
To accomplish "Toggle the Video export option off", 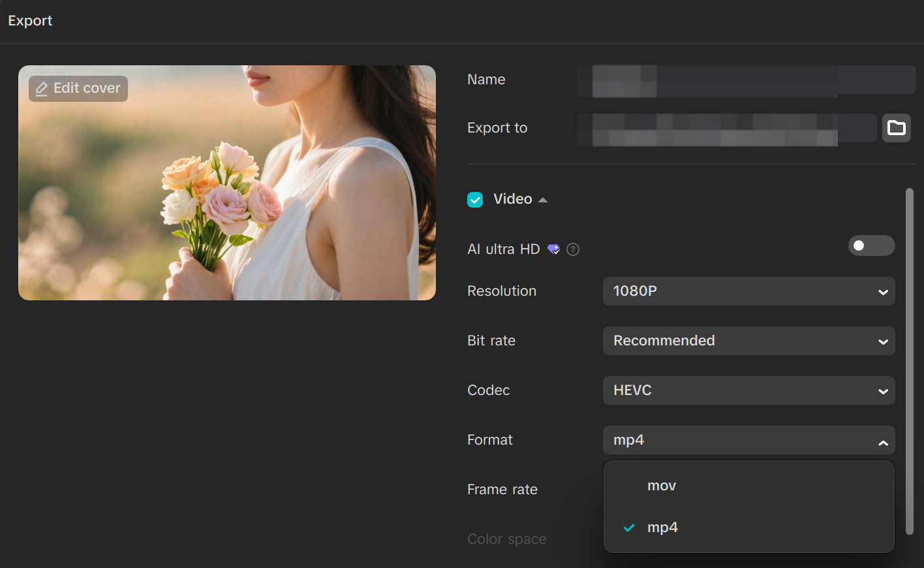I will click(x=475, y=199).
